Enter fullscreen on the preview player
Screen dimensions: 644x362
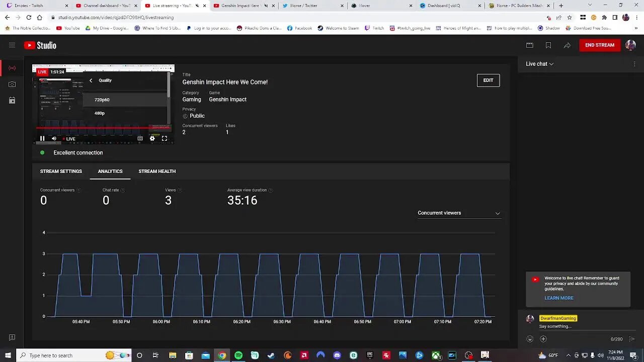165,139
